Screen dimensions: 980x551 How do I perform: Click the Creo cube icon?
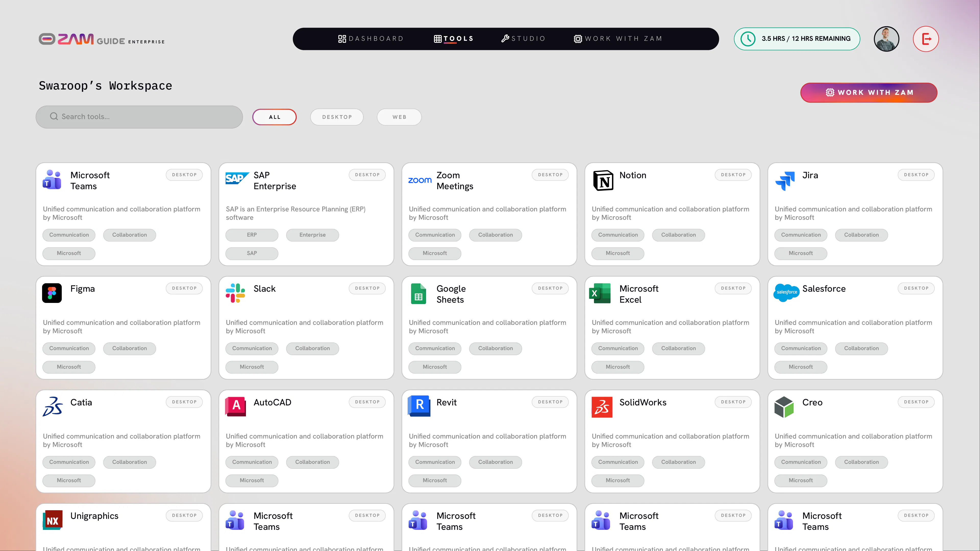pyautogui.click(x=784, y=407)
